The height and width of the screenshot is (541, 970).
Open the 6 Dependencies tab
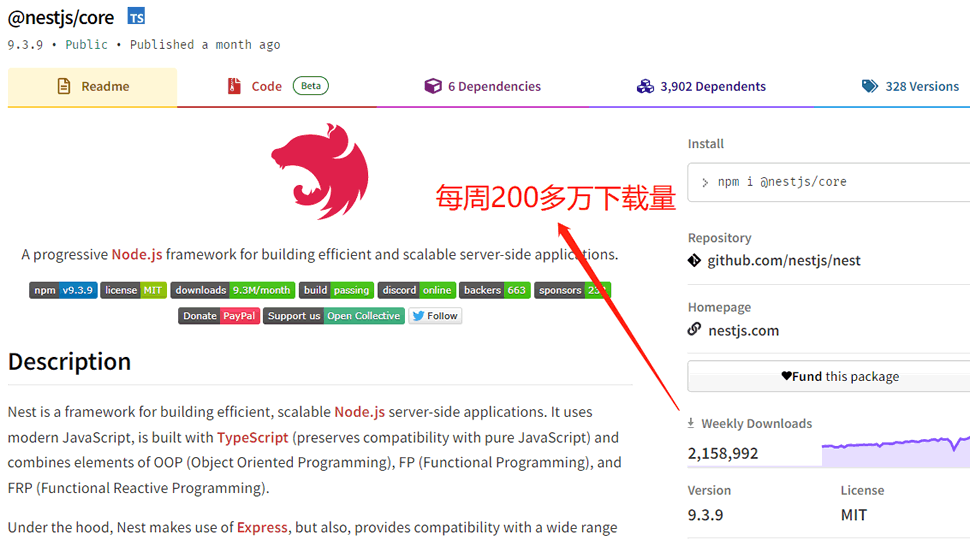pos(483,87)
